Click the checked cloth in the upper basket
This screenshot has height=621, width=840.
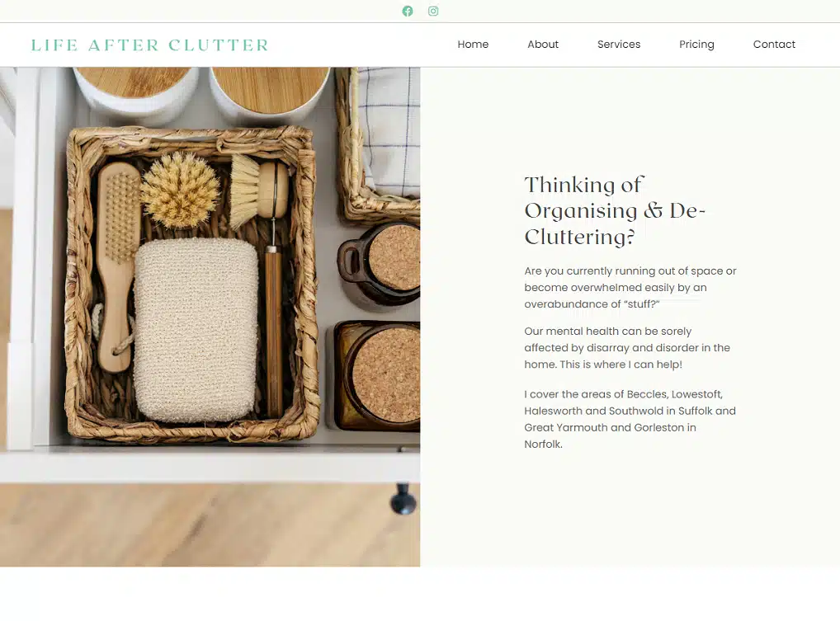point(389,131)
